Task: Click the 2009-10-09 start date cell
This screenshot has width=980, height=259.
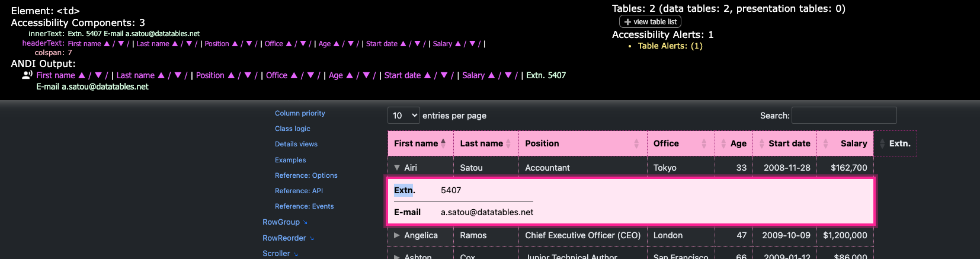Action: [786, 235]
